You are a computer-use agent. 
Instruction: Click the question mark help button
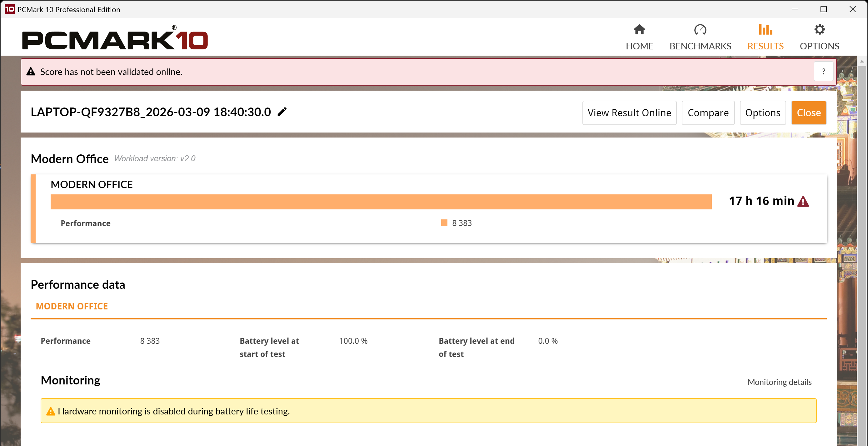824,72
